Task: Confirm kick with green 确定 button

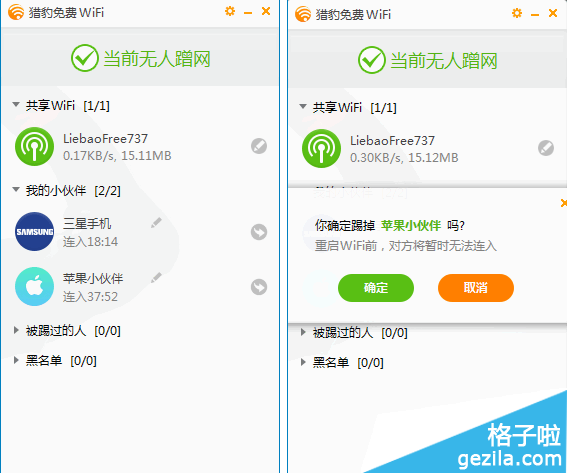Action: (376, 288)
